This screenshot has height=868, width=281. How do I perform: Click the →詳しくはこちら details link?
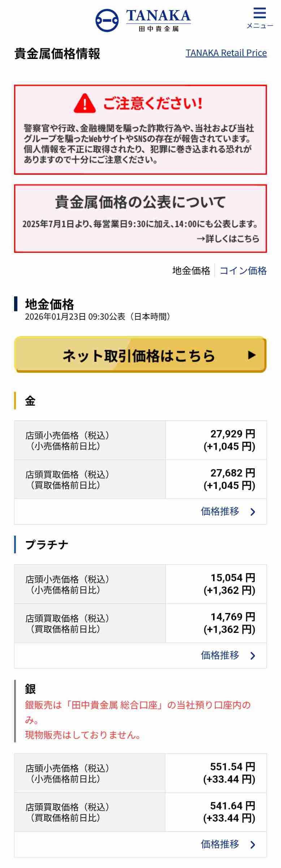tap(228, 239)
